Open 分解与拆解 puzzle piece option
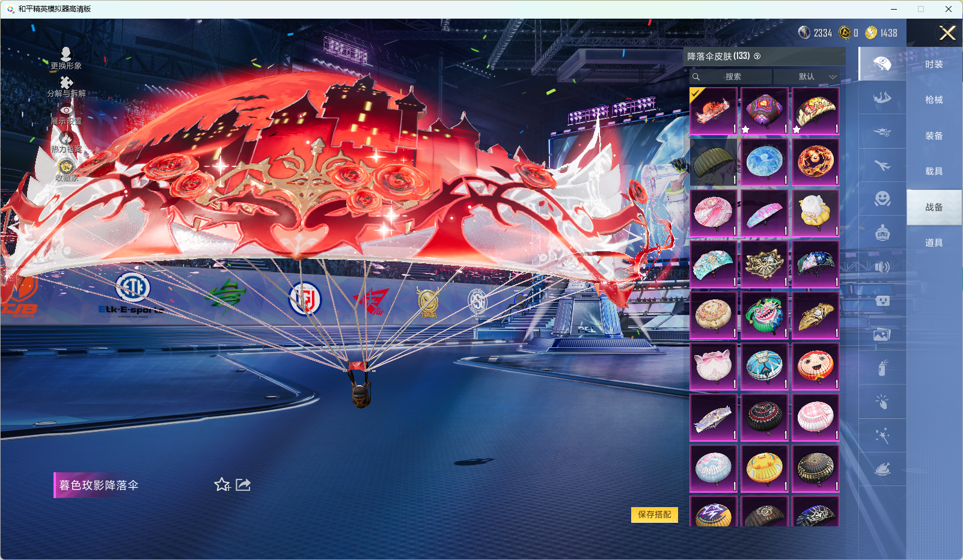Screen dimensions: 963x560 point(66,87)
